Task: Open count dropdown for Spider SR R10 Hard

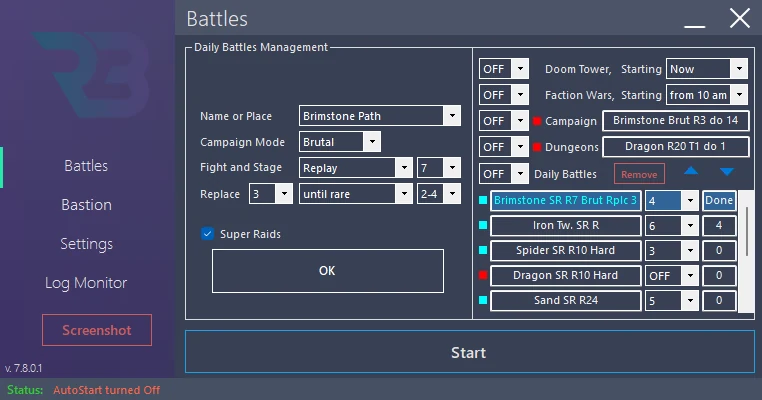Action: (672, 250)
